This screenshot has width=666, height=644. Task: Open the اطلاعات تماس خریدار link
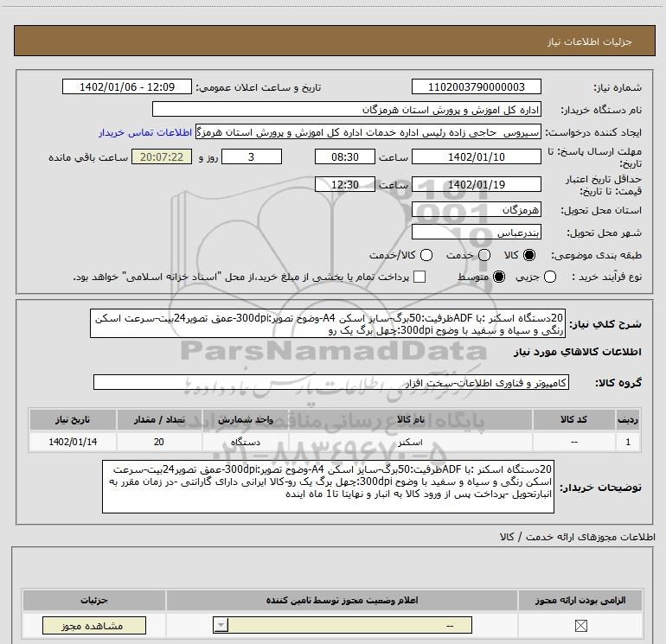tap(145, 132)
